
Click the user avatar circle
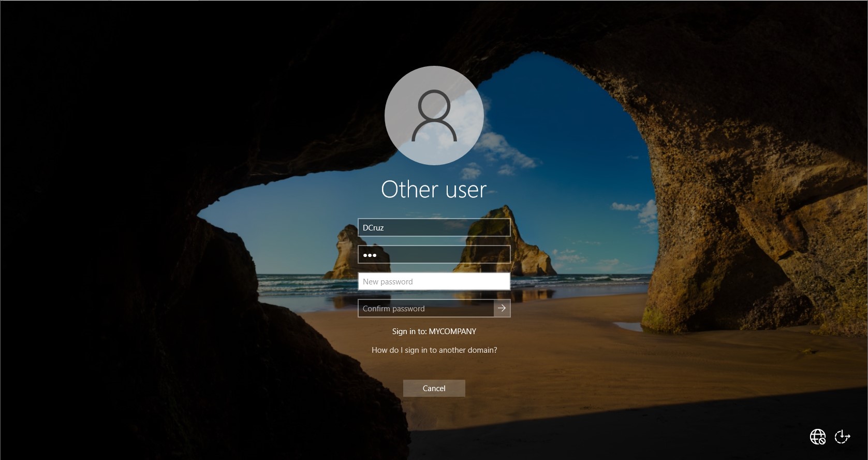coord(434,115)
